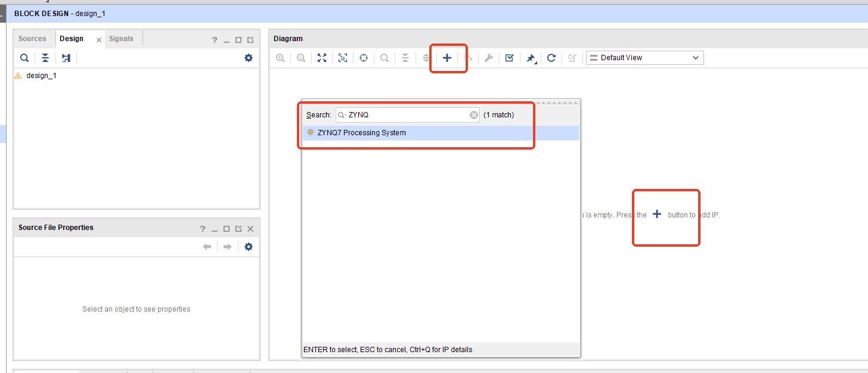Viewport: 868px width, 373px height.
Task: Open search in the Diagram toolbar
Action: click(x=385, y=58)
